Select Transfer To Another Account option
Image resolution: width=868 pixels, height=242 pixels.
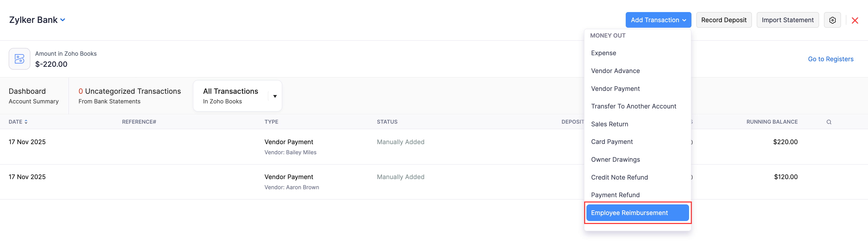[633, 106]
